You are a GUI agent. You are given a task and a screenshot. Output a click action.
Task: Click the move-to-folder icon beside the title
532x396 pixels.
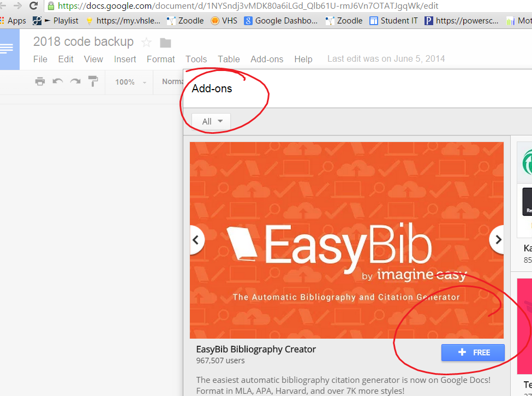click(x=165, y=43)
